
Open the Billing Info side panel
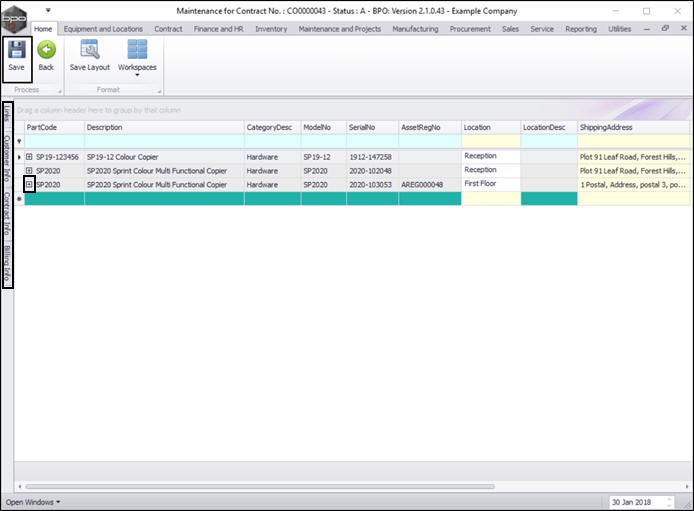[x=7, y=264]
